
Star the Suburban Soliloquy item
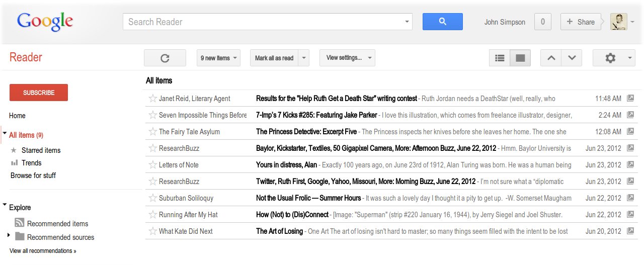tap(153, 198)
